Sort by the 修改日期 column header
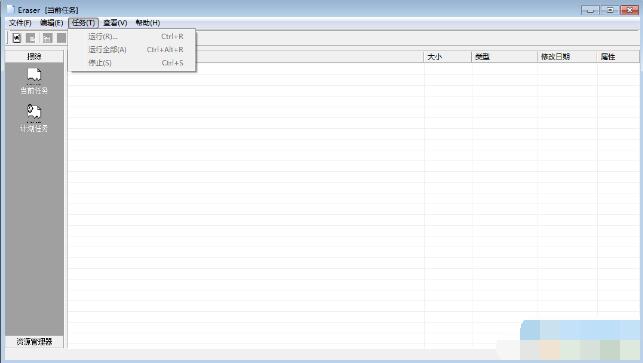This screenshot has width=643, height=363. [567, 57]
